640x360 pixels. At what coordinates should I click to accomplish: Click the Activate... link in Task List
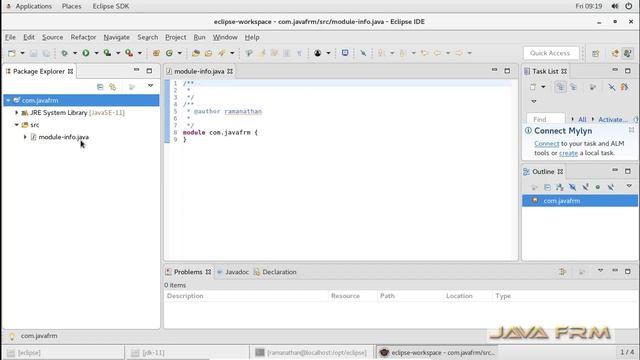(x=613, y=120)
